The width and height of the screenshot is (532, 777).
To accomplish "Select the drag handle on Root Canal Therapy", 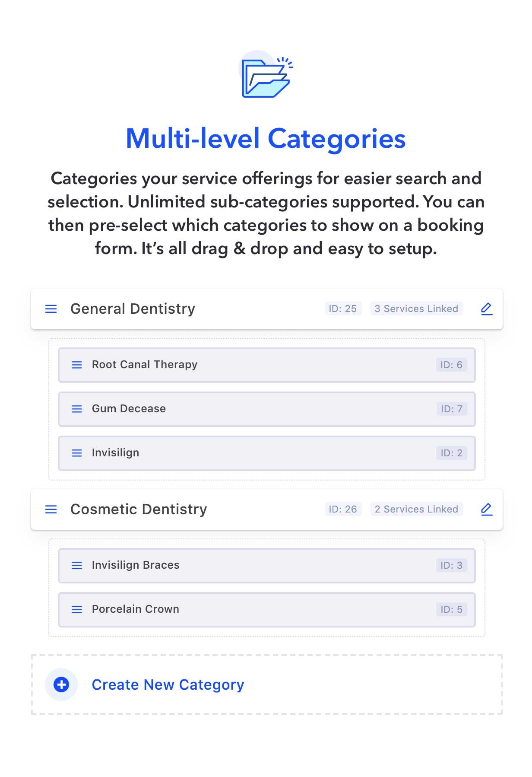I will tap(77, 365).
